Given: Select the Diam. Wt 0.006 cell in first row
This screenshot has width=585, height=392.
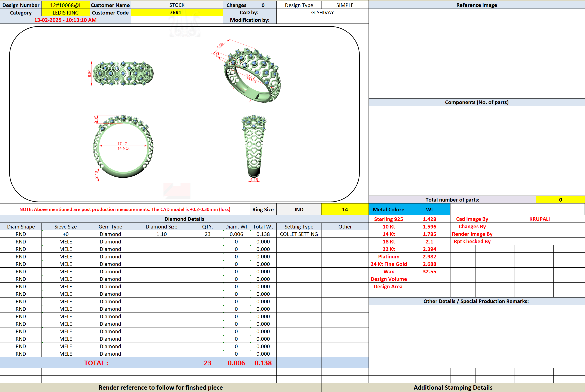Looking at the screenshot, I should click(x=236, y=234).
